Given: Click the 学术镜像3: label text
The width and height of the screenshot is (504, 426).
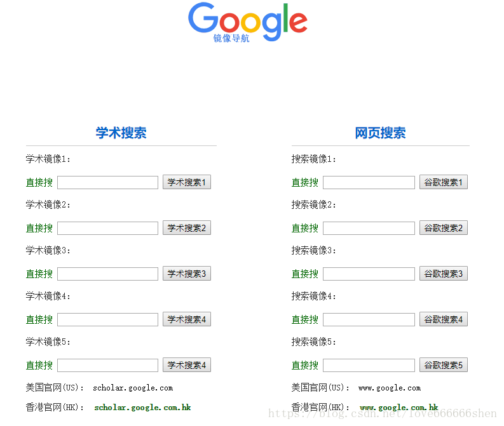Looking at the screenshot, I should (x=48, y=250).
